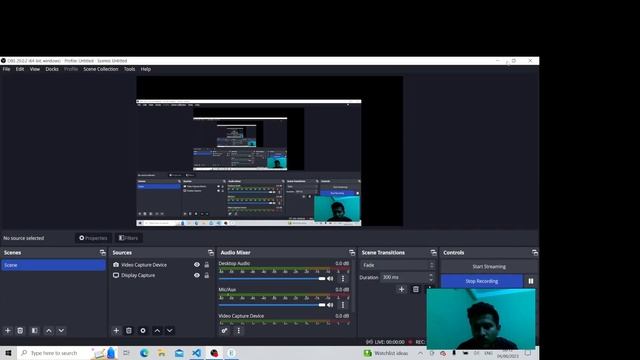Screen dimensions: 640x360
Task: Open the Fade transition dropdown
Action: point(398,265)
